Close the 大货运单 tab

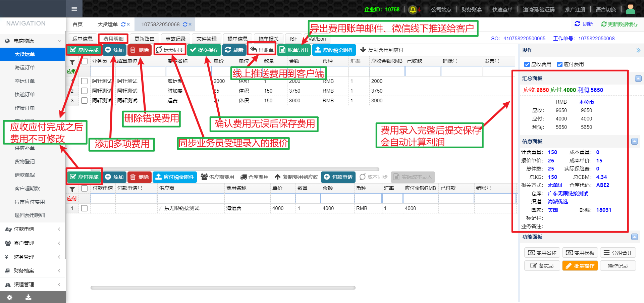click(x=128, y=24)
